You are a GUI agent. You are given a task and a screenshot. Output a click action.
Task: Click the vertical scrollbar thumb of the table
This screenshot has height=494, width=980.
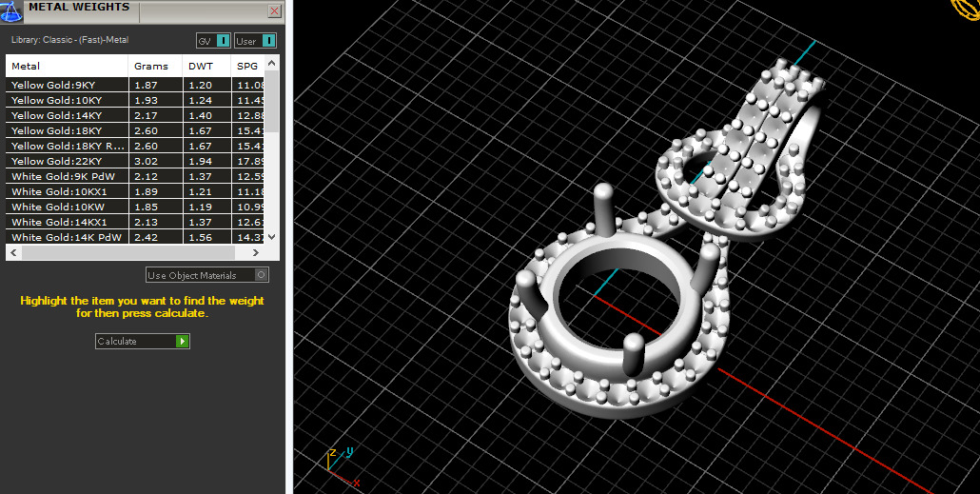pyautogui.click(x=271, y=101)
